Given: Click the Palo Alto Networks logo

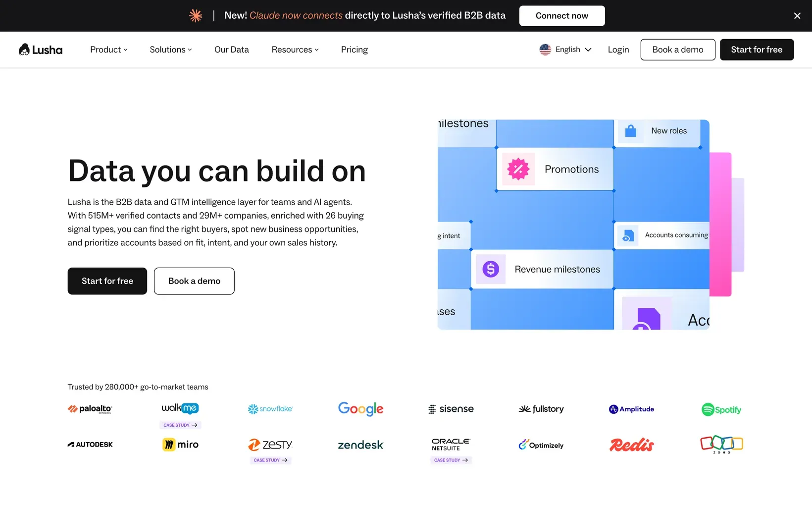Looking at the screenshot, I should [x=90, y=409].
